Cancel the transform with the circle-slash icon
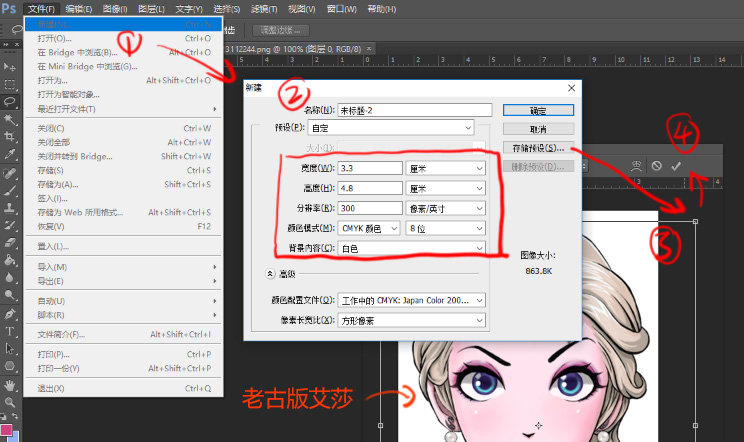The width and height of the screenshot is (744, 442). [656, 166]
